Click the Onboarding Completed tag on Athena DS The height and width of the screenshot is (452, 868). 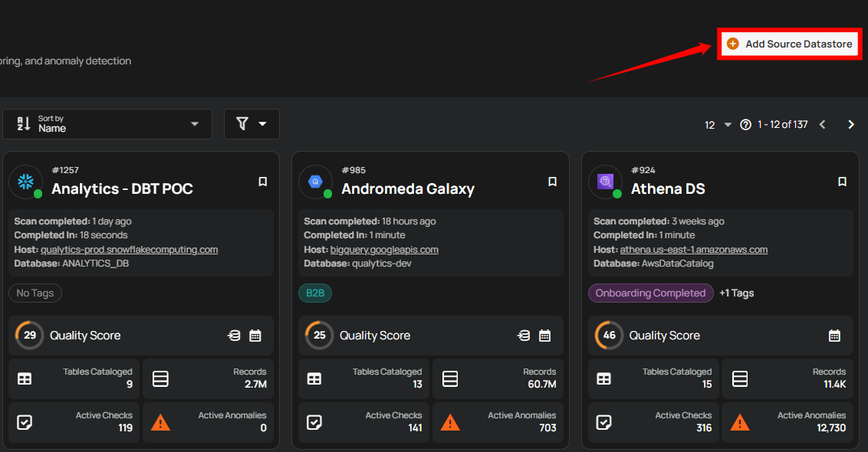(x=650, y=293)
